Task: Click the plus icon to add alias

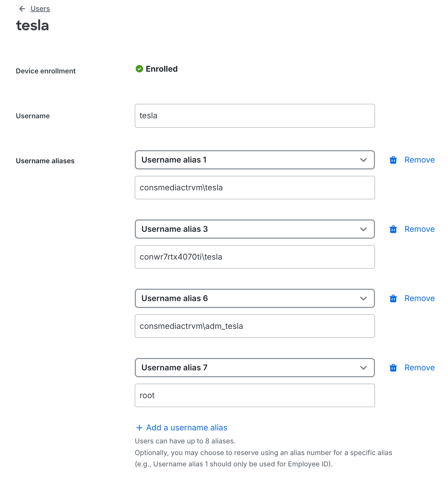Action: coord(139,428)
